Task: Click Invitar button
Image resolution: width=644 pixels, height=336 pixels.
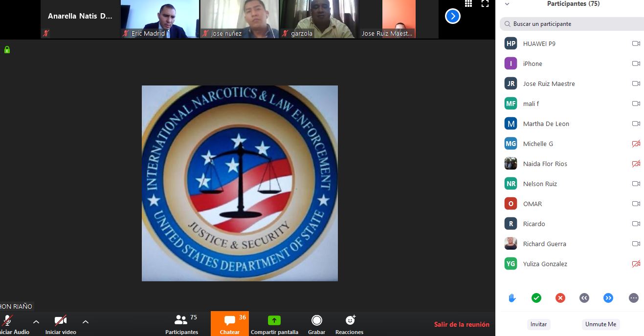Action: tap(539, 324)
